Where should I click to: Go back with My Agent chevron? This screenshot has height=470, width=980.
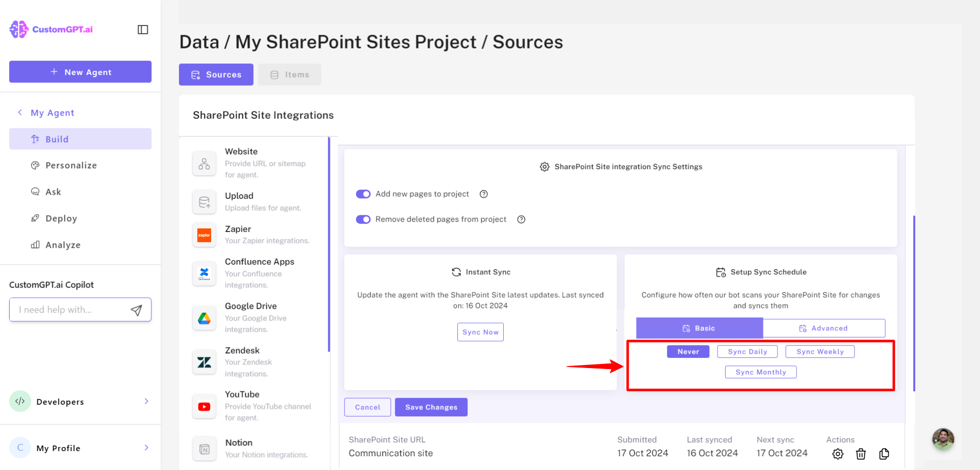click(x=20, y=112)
